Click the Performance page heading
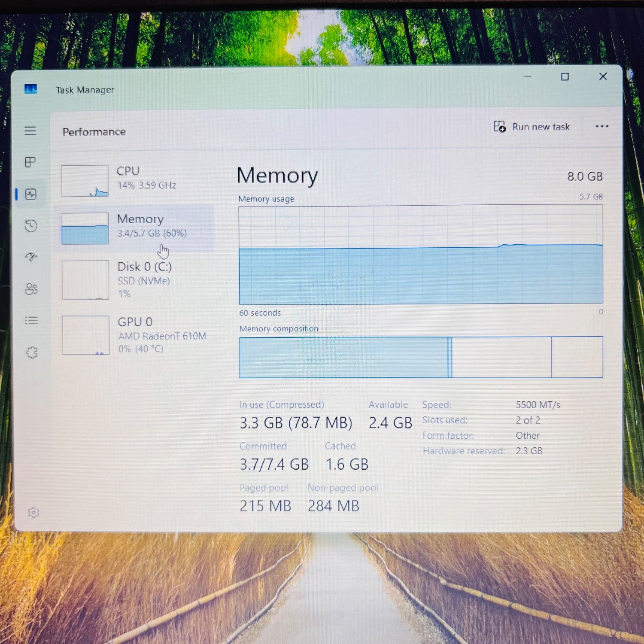 [x=94, y=132]
